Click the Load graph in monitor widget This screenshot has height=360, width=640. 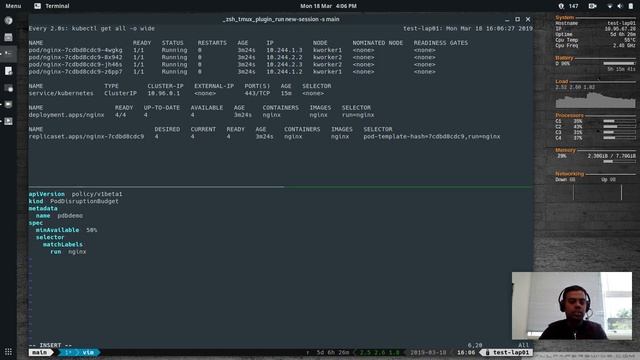point(595,100)
